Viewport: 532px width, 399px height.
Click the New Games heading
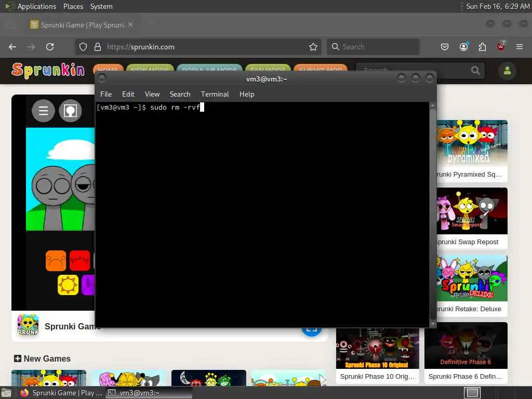click(x=43, y=358)
